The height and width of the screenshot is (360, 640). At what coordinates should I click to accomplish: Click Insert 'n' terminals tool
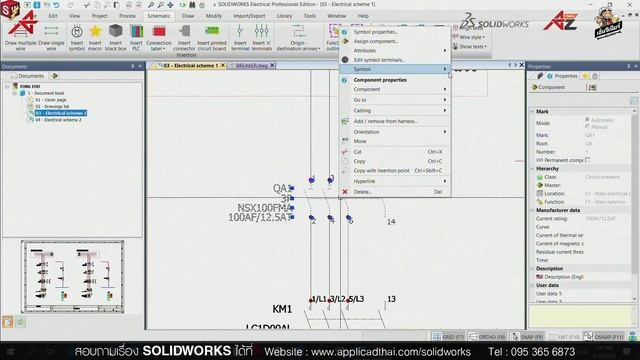click(262, 38)
